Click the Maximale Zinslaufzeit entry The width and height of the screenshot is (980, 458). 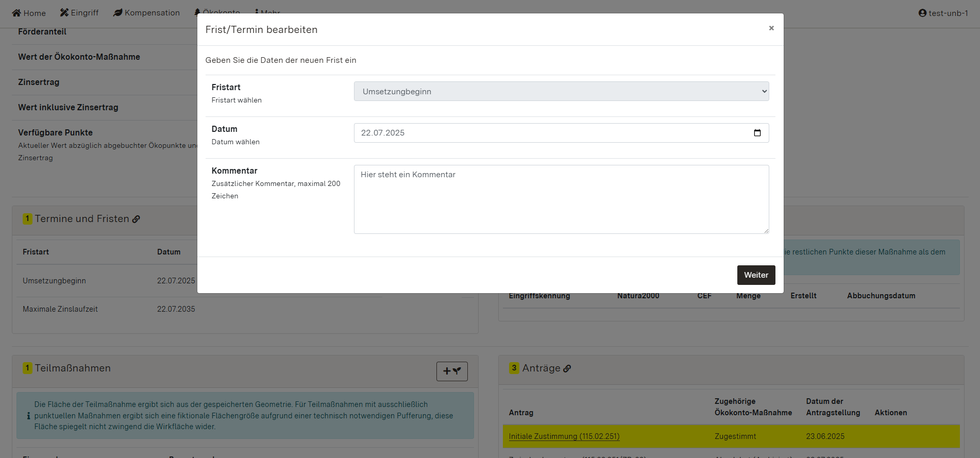coord(60,309)
